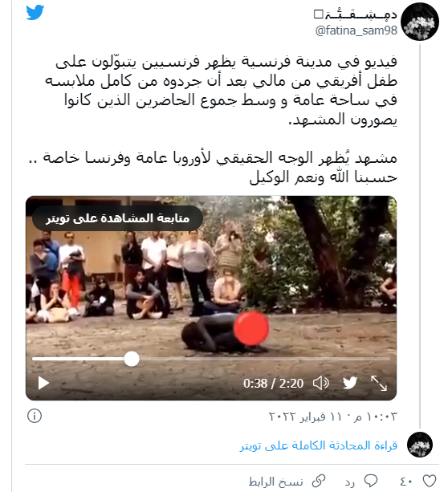Click 'قراءة المحادثة الكاملة على تويتر' link
The width and height of the screenshot is (448, 492).
(x=319, y=445)
